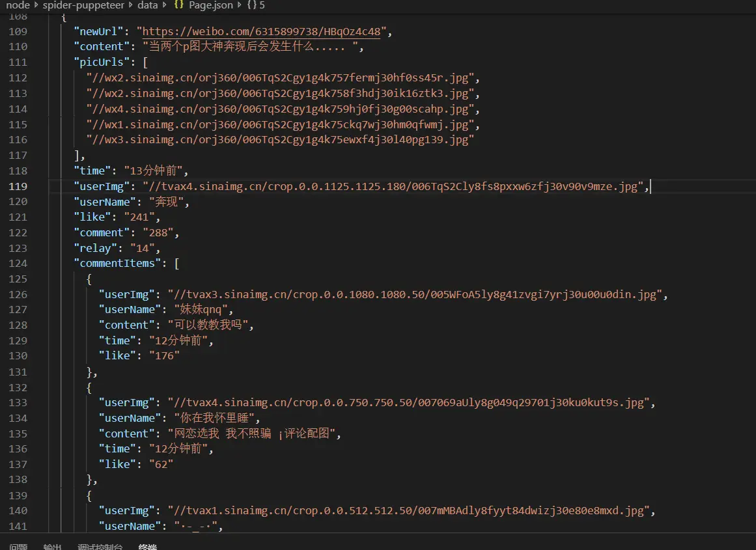Viewport: 756px width, 550px height.
Task: Click the picture URL ending 30g00scahp.jpg
Action: [280, 109]
